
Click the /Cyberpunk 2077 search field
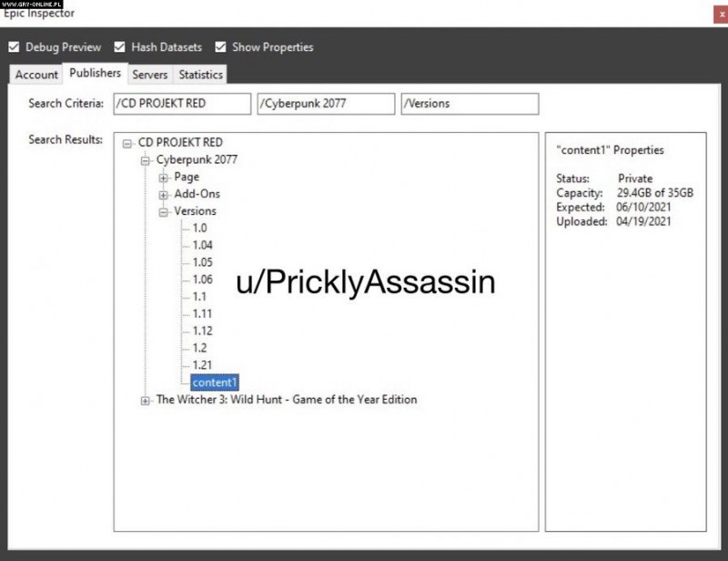coord(326,104)
